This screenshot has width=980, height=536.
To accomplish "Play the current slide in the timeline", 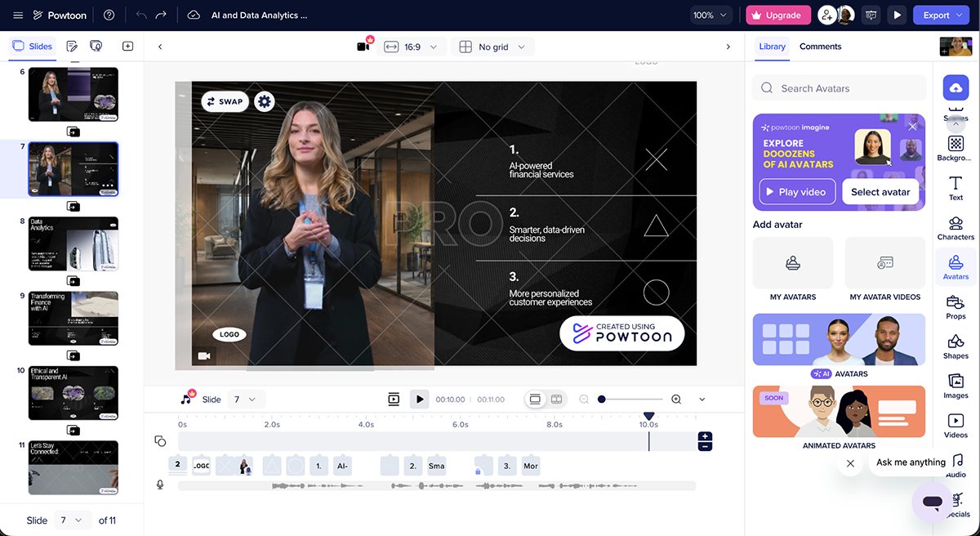I will tap(419, 400).
